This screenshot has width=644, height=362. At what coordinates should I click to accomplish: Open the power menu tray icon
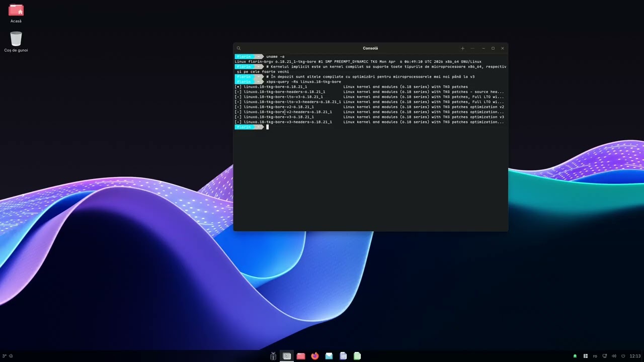[x=623, y=356]
